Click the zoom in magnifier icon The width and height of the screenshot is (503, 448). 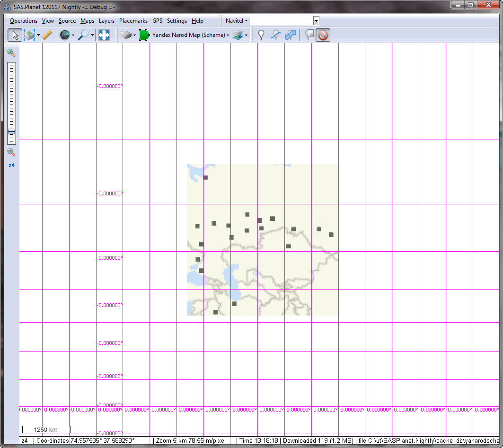coord(11,53)
